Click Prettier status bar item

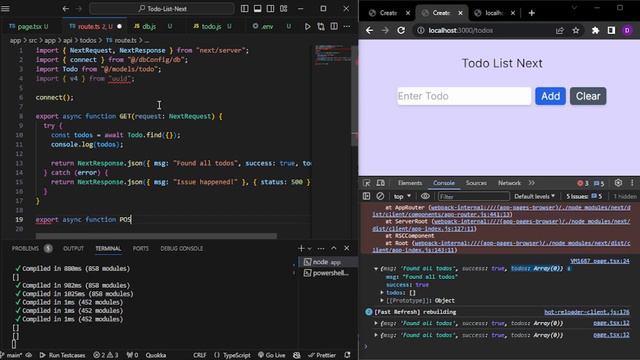click(x=322, y=355)
